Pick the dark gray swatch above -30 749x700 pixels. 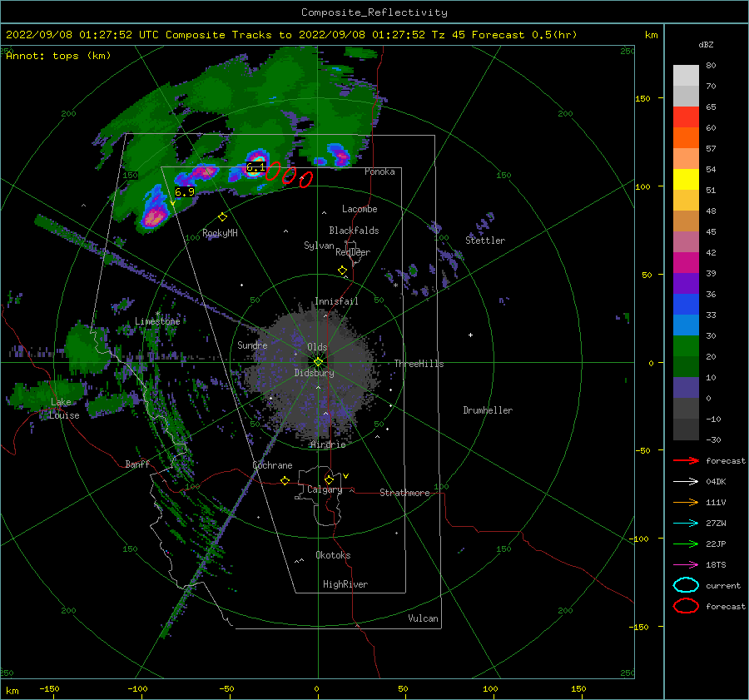686,429
